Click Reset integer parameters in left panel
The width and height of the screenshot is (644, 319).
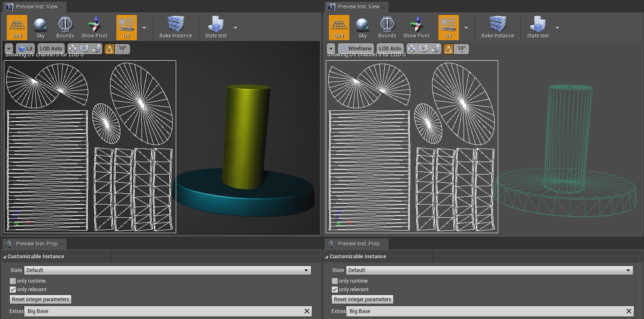coord(41,299)
